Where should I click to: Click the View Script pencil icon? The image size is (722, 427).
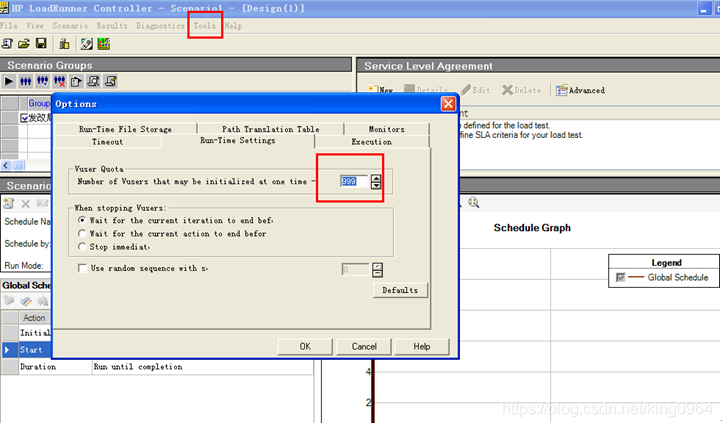coord(111,82)
